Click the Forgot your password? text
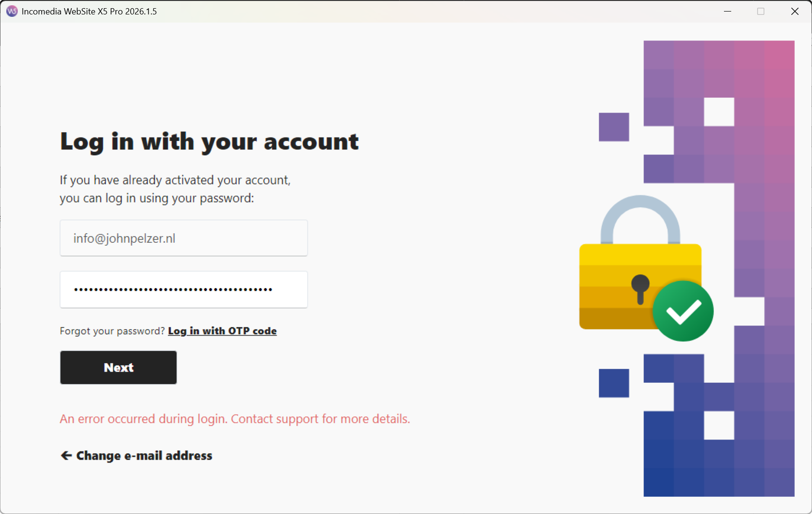Viewport: 812px width, 514px height. (x=112, y=331)
